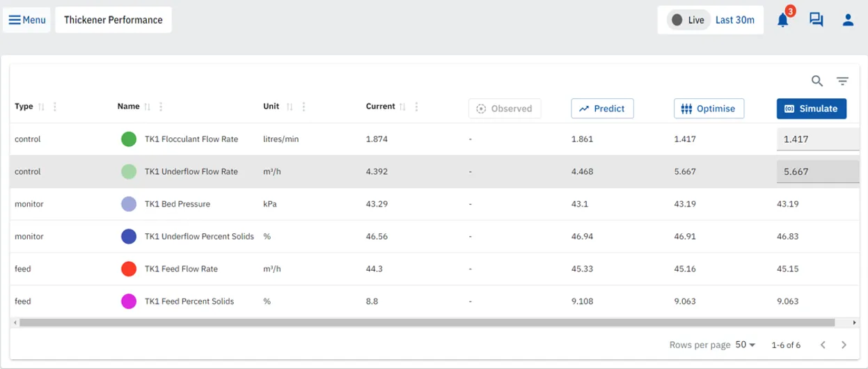This screenshot has width=868, height=369.
Task: Click the table search magnifier icon
Action: 817,81
